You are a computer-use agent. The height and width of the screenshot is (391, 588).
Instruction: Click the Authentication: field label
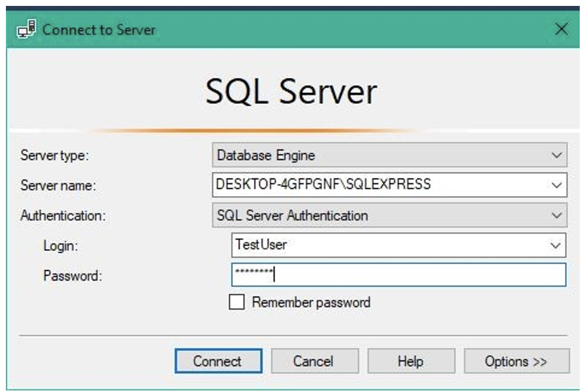coord(63,216)
